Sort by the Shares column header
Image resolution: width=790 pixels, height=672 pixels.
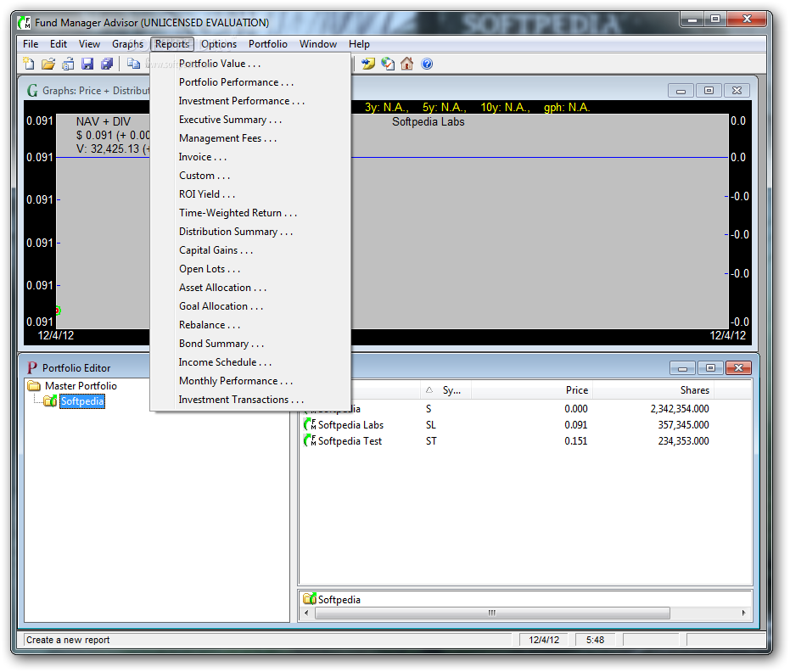click(x=653, y=390)
